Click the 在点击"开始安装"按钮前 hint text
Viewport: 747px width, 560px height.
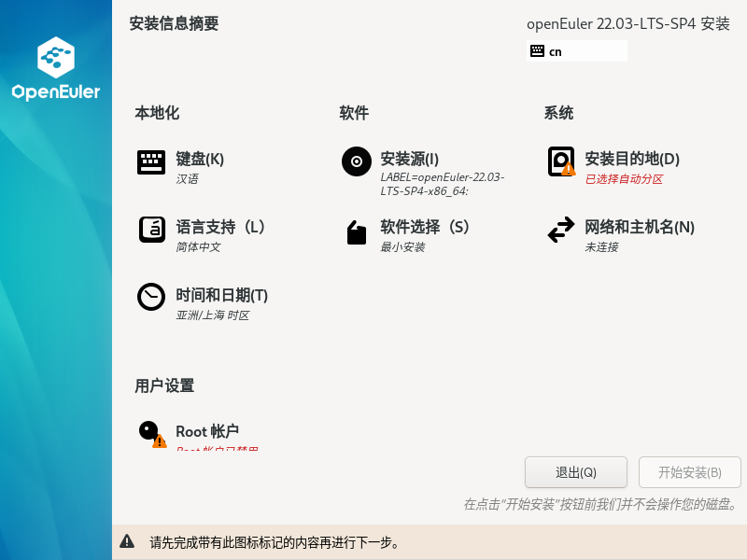(601, 504)
